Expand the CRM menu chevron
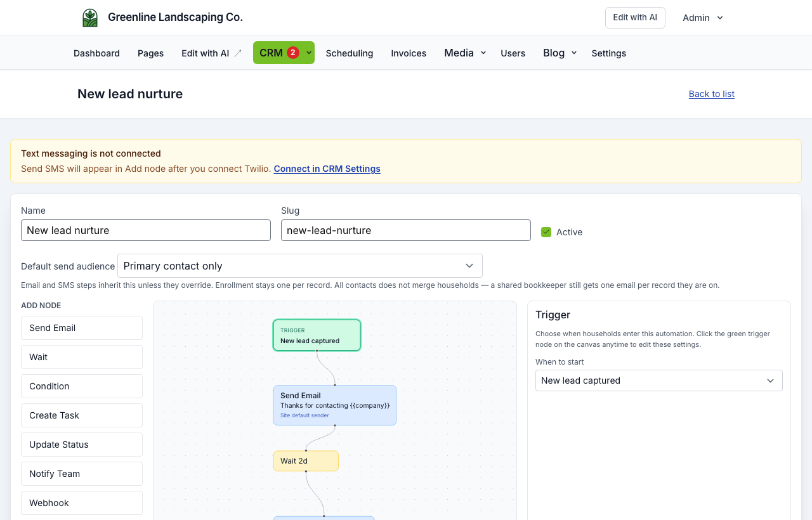This screenshot has width=812, height=520. (x=309, y=53)
